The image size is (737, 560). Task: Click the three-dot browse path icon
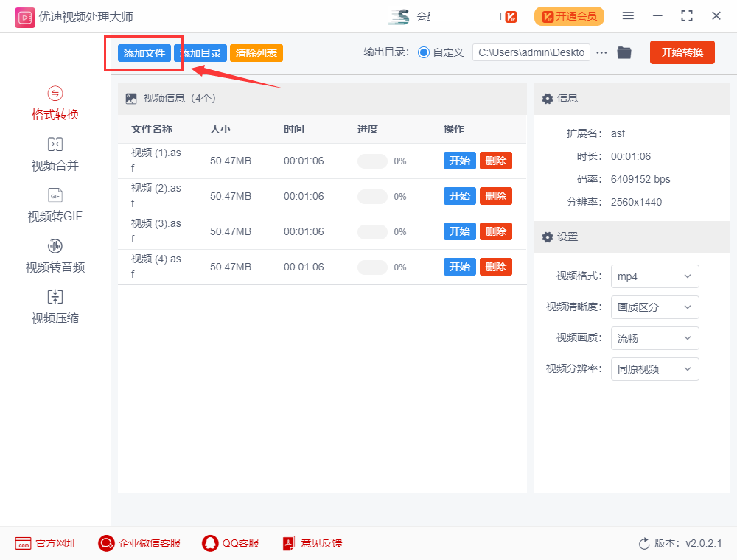601,52
